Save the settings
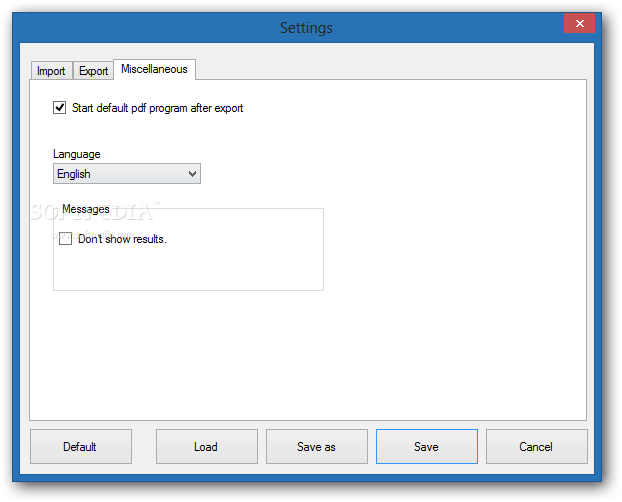 coord(427,446)
